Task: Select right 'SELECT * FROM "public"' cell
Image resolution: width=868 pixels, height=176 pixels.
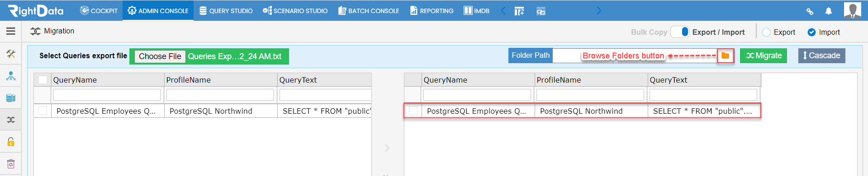Action: (704, 111)
